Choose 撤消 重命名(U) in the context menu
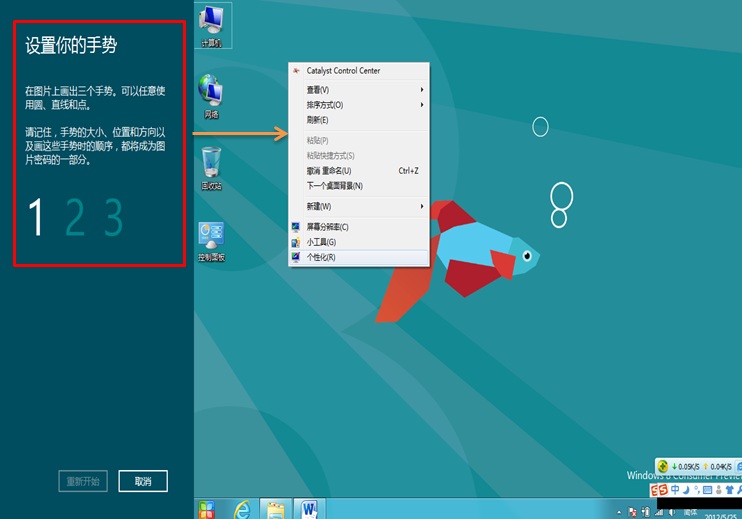Screen dimensions: 742x519 click(x=359, y=171)
